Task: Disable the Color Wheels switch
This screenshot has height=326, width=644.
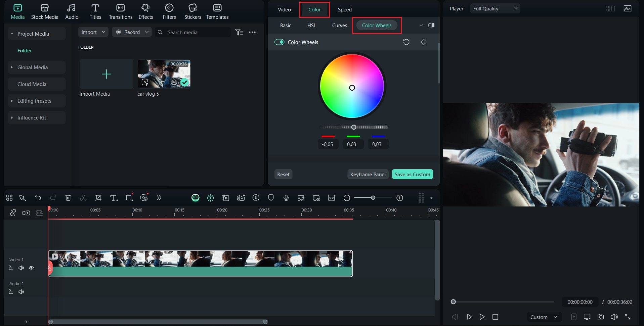Action: (280, 42)
